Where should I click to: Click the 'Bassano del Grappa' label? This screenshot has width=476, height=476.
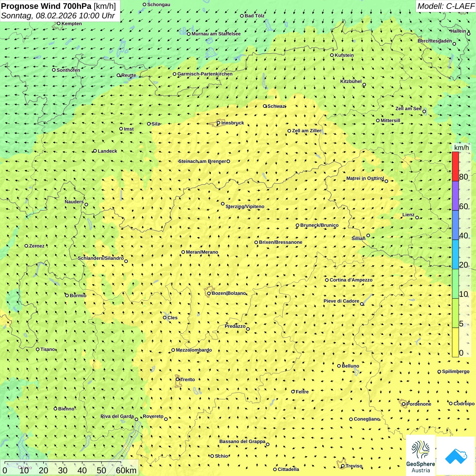click(x=242, y=441)
